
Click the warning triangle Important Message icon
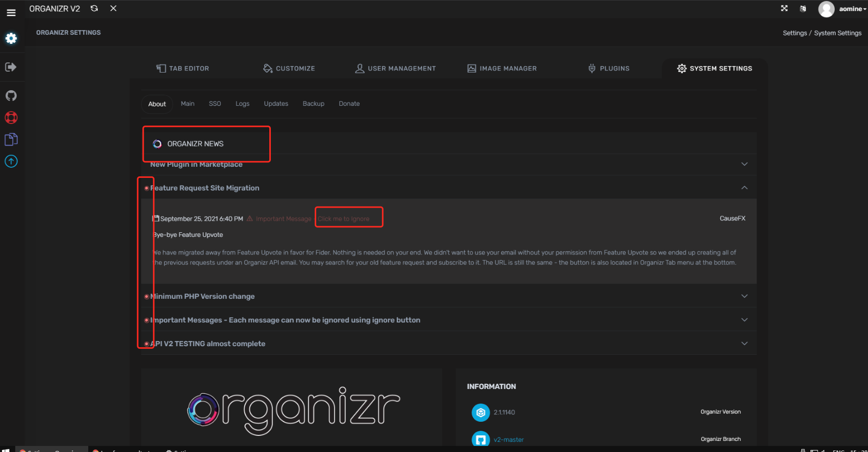point(249,218)
